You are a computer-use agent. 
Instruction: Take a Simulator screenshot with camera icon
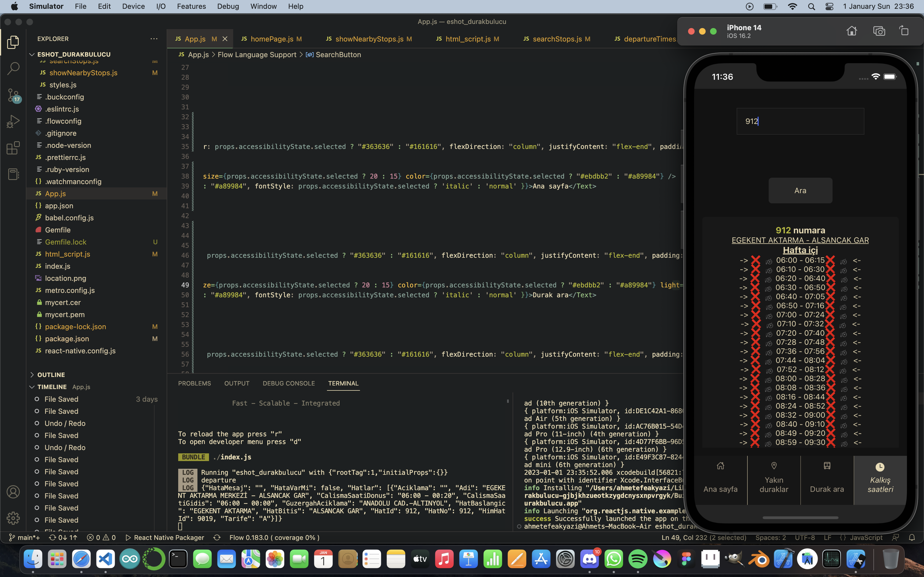tap(879, 31)
